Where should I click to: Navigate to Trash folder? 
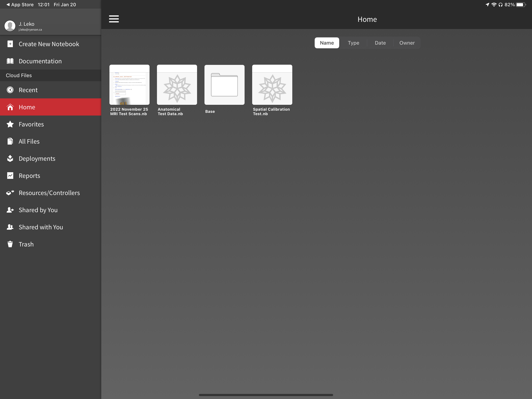(26, 244)
